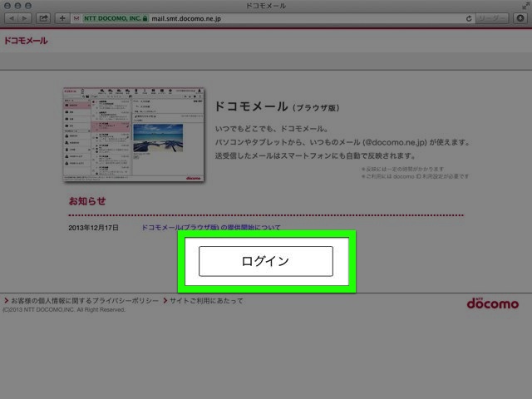Open the Share icon in toolbar
532x399 pixels.
click(x=43, y=18)
